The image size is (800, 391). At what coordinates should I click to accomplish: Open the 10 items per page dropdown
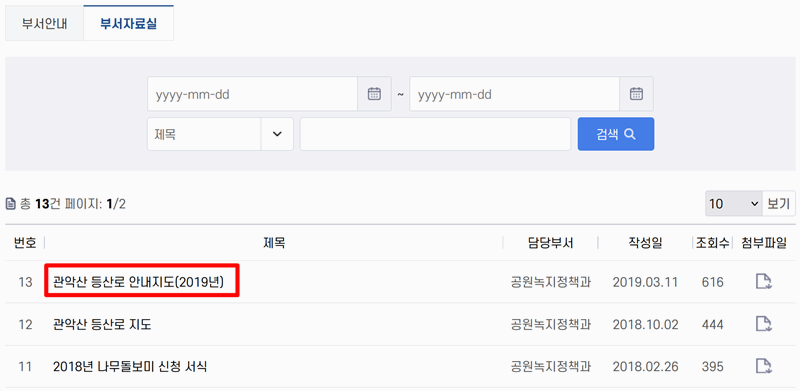tap(734, 204)
